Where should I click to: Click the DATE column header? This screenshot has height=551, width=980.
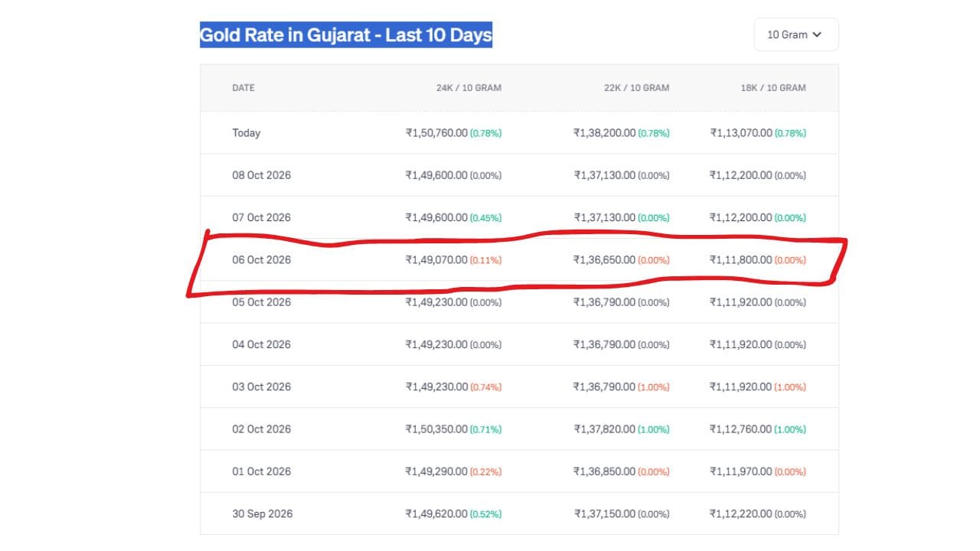(243, 88)
